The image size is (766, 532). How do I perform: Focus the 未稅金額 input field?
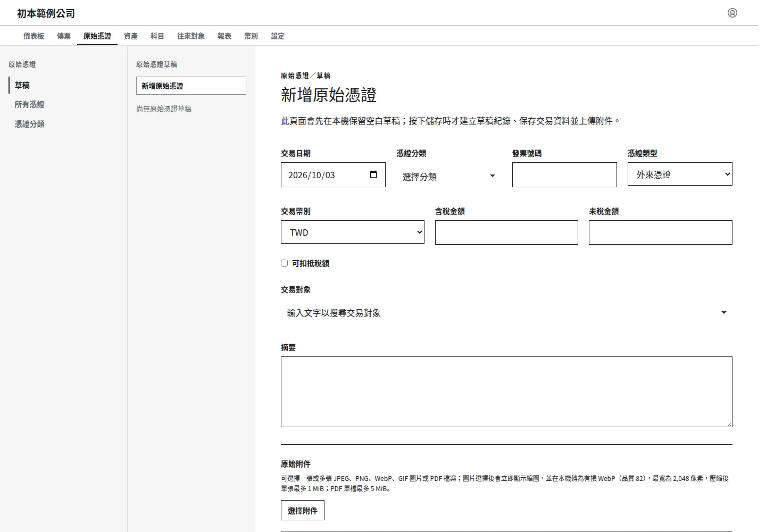click(x=661, y=232)
